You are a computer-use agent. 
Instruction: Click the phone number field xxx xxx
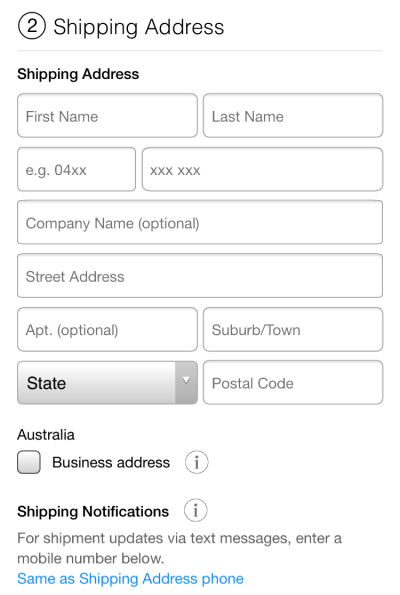click(262, 169)
